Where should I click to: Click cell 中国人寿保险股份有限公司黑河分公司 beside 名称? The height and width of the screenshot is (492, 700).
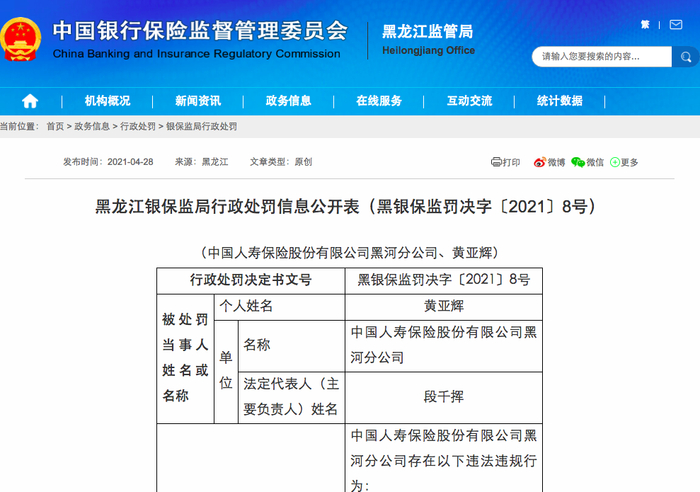444,346
